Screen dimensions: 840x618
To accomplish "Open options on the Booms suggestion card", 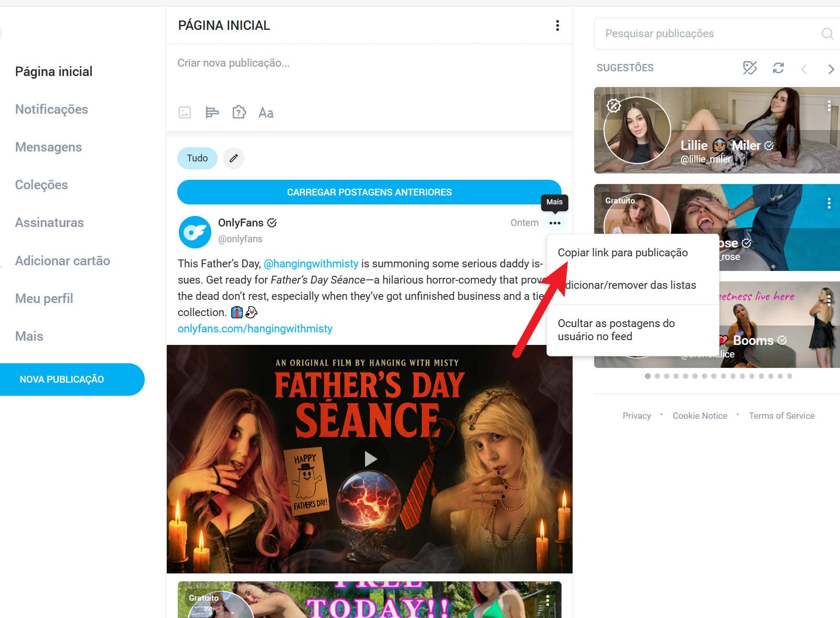I will click(829, 300).
